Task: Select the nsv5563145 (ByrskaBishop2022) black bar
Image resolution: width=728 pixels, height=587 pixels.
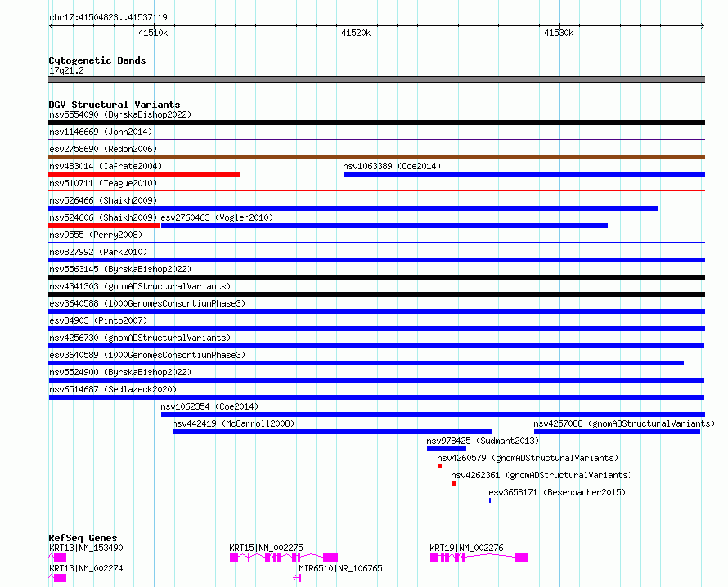Action: pyautogui.click(x=376, y=277)
